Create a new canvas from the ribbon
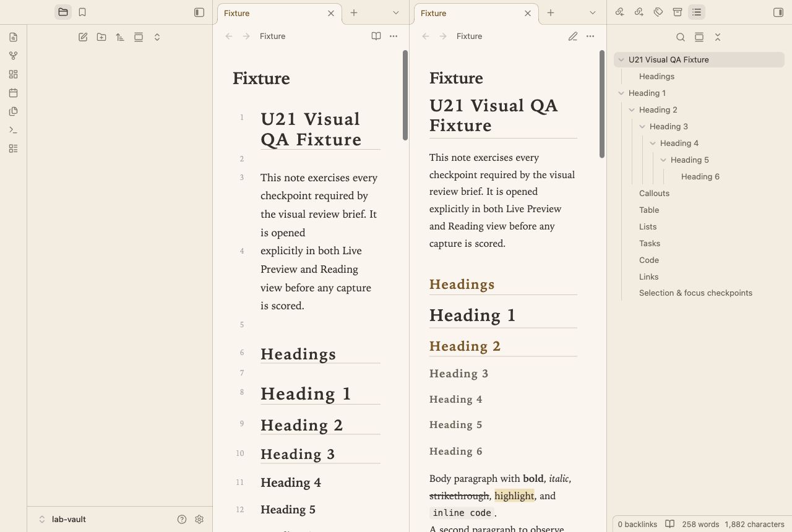Viewport: 792px width, 532px height. coord(14,74)
